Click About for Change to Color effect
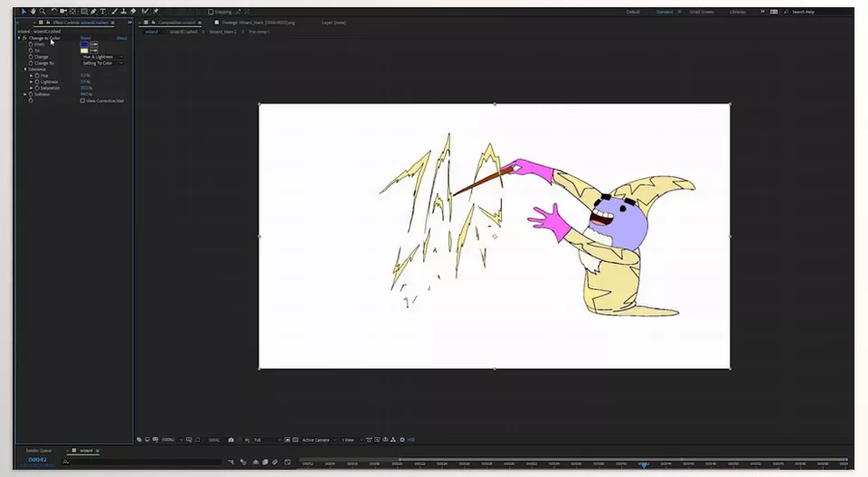Image resolution: width=868 pixels, height=477 pixels. (x=122, y=38)
